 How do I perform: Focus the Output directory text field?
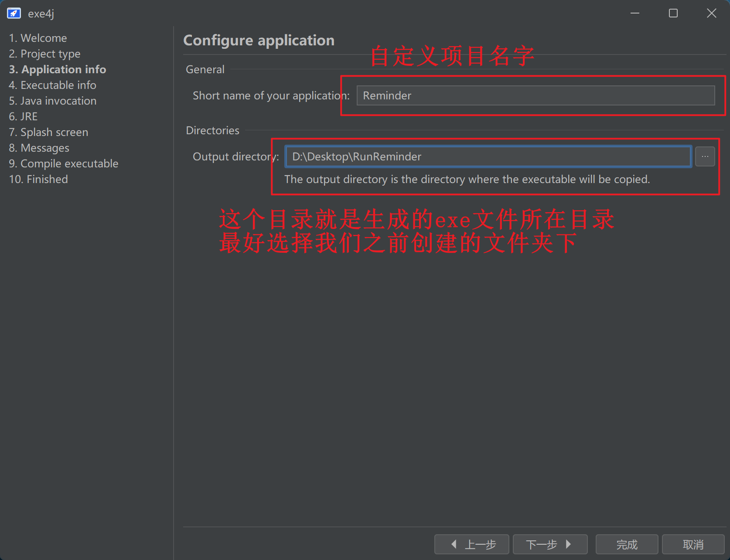pyautogui.click(x=488, y=156)
